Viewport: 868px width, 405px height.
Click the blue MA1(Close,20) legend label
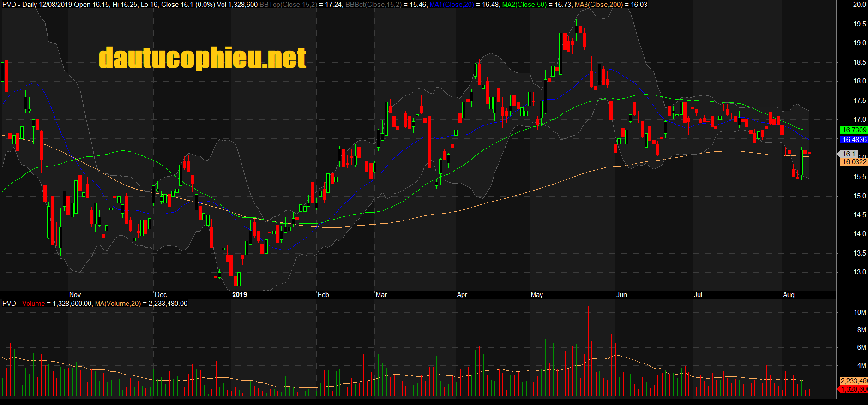click(452, 5)
